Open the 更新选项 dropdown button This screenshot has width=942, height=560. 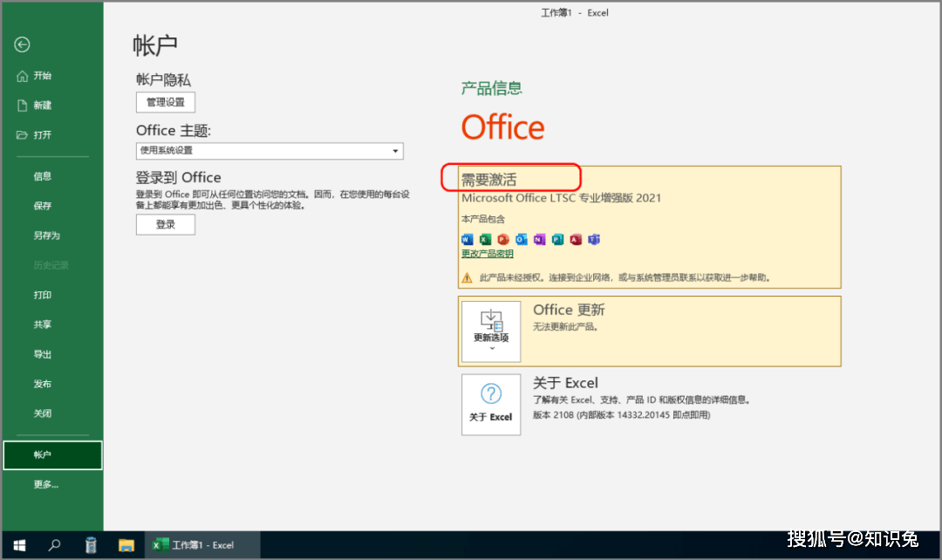(491, 331)
